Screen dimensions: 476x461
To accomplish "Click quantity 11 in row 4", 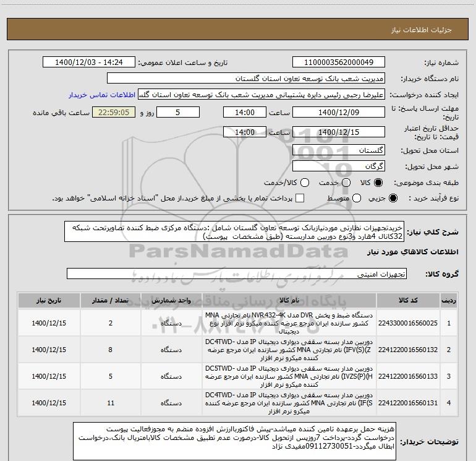I will click(x=111, y=403).
